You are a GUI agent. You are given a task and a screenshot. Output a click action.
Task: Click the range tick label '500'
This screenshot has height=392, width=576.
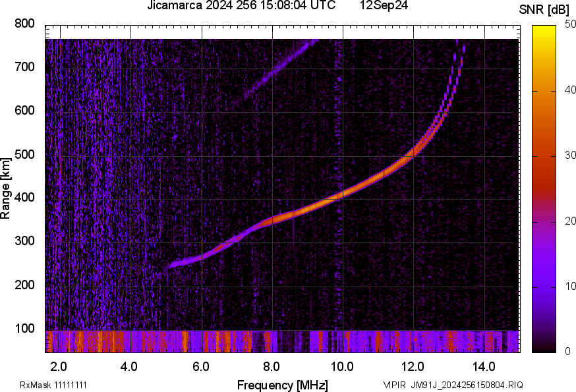pos(24,154)
